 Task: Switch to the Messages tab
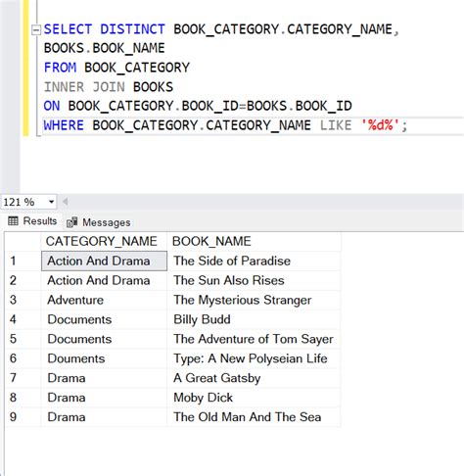point(99,222)
